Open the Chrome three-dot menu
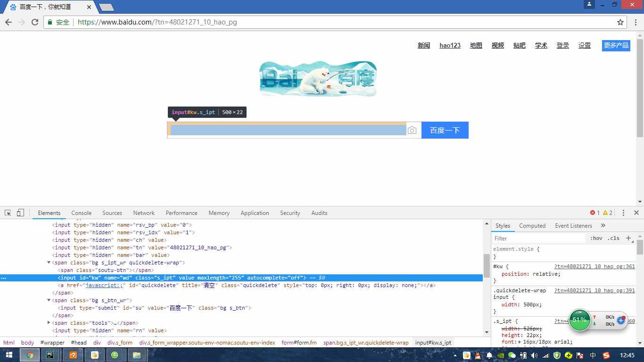 tap(635, 22)
